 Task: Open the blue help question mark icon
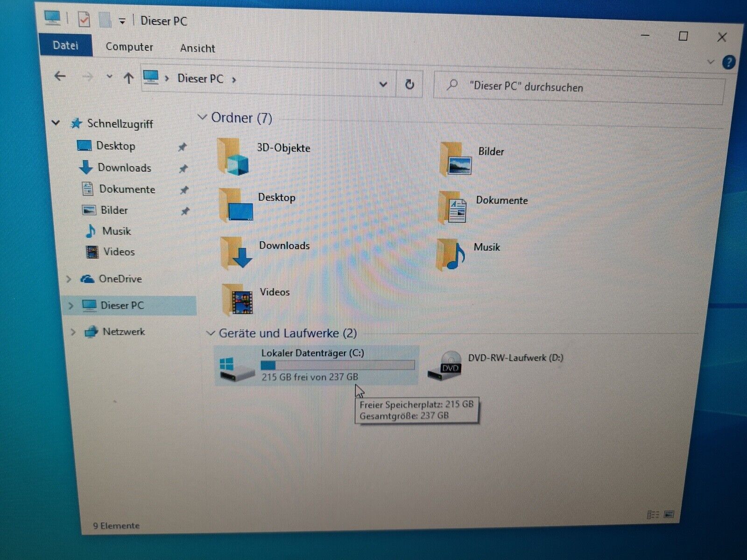click(728, 62)
